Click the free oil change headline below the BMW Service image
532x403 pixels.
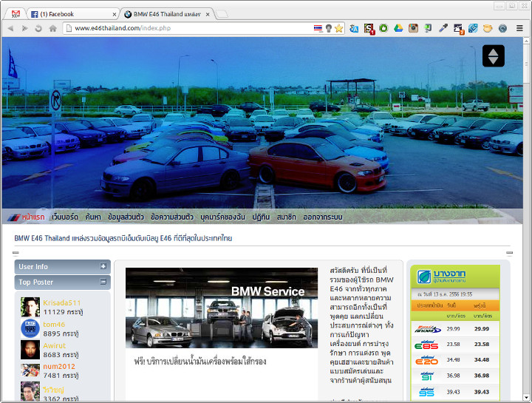[x=199, y=362]
